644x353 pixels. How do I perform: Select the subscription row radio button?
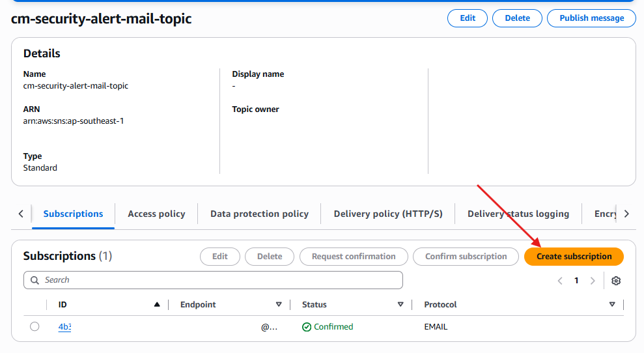pos(35,327)
